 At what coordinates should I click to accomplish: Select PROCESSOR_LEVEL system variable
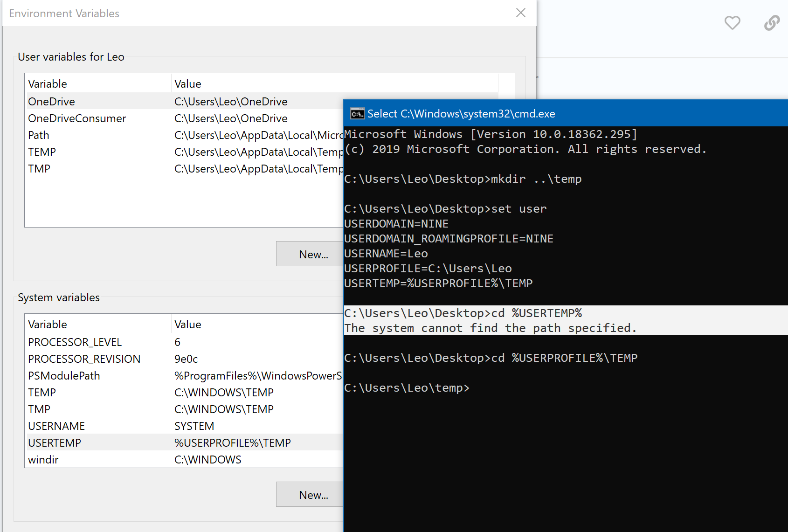184,342
